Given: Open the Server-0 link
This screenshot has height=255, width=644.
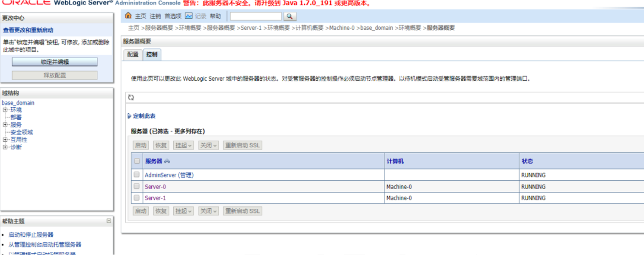Looking at the screenshot, I should (155, 187).
